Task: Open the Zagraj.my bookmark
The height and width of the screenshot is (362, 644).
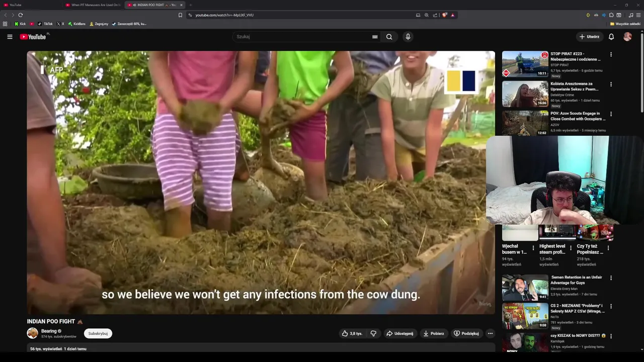Action: tap(99, 24)
